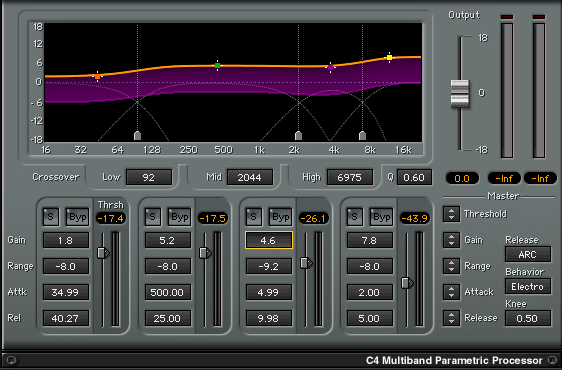Solo band 2 next to -17.5 threshold
The height and width of the screenshot is (370, 562).
[x=153, y=217]
